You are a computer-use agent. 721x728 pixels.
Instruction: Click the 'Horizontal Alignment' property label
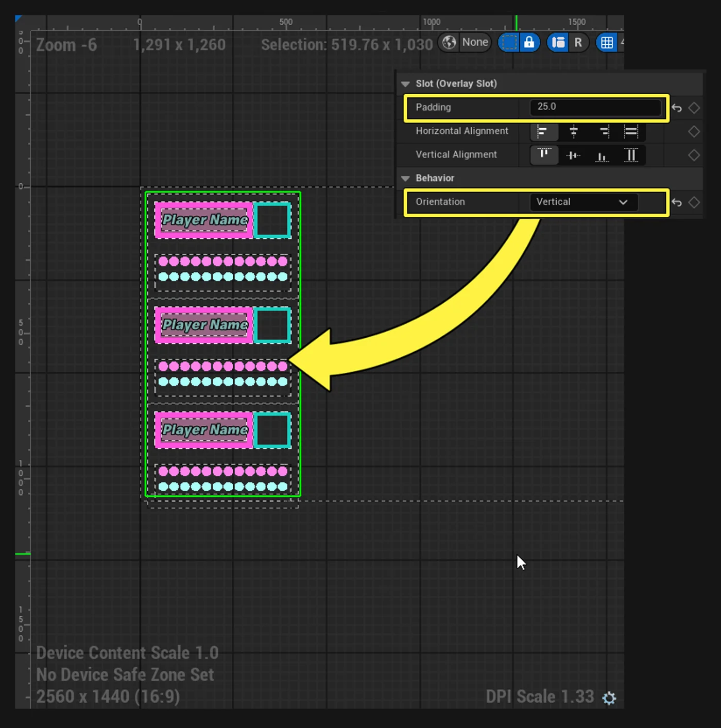coord(462,131)
